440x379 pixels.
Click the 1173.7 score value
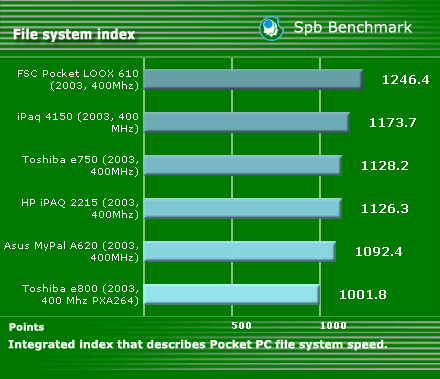point(393,123)
